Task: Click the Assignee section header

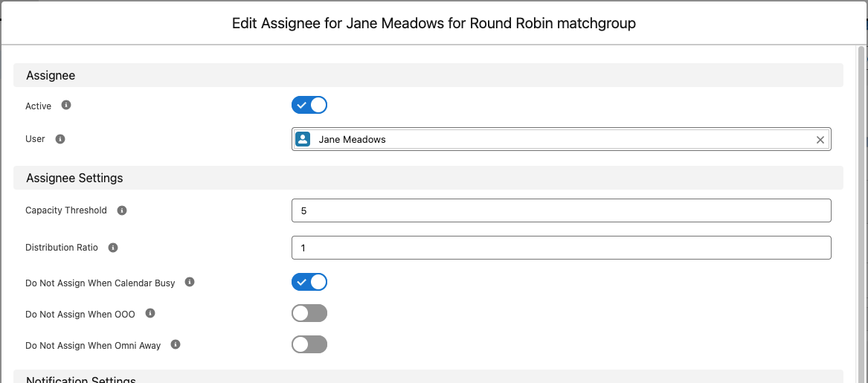Action: point(428,75)
